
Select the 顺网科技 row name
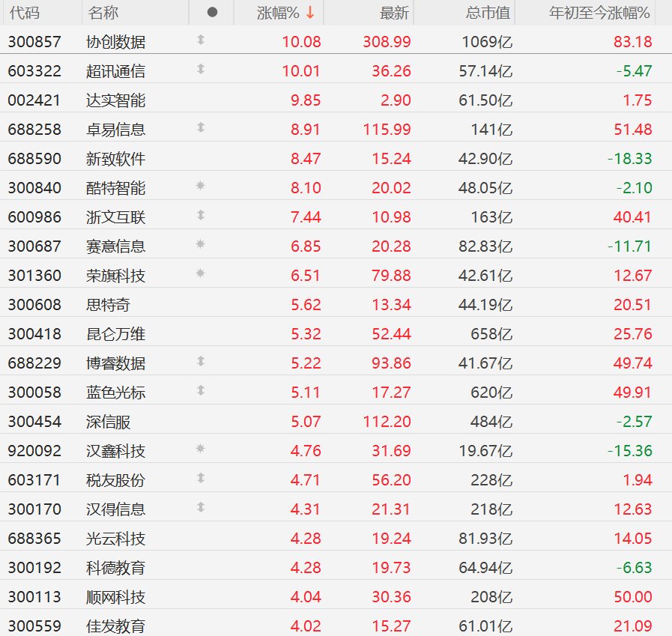tap(115, 597)
